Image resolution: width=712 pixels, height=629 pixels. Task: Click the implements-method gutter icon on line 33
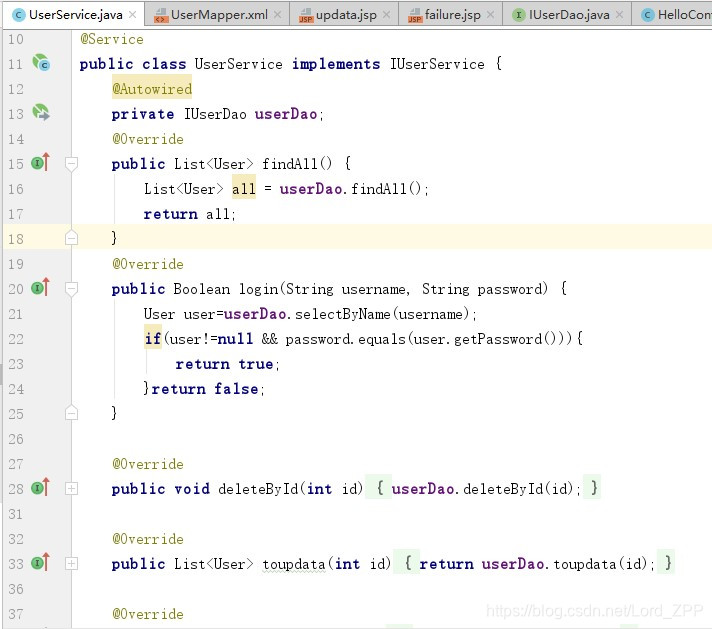tap(40, 563)
